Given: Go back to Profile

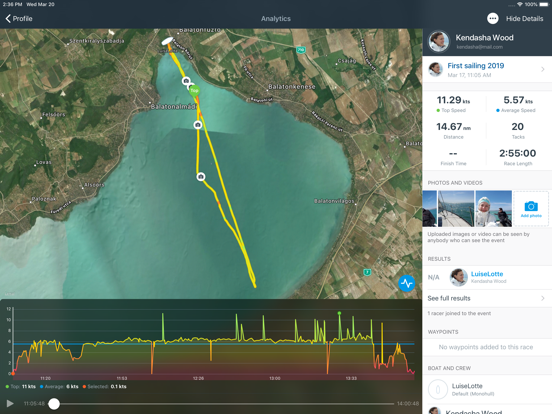Looking at the screenshot, I should [x=19, y=19].
